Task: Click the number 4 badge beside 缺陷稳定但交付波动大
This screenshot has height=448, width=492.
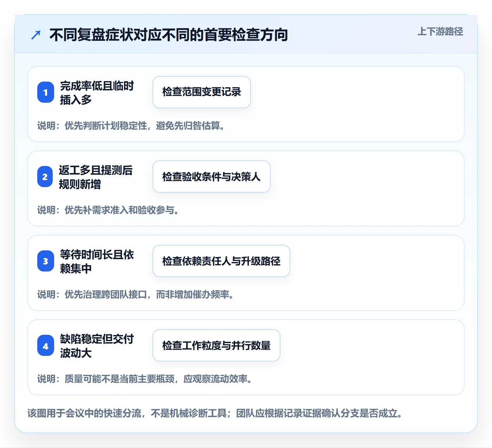Action: click(46, 345)
